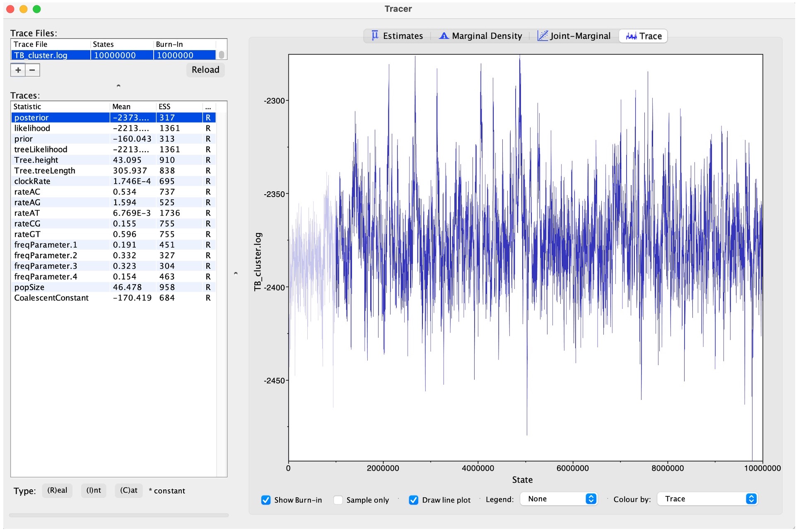This screenshot has height=532, width=803.
Task: Select the Trace tab
Action: (643, 36)
